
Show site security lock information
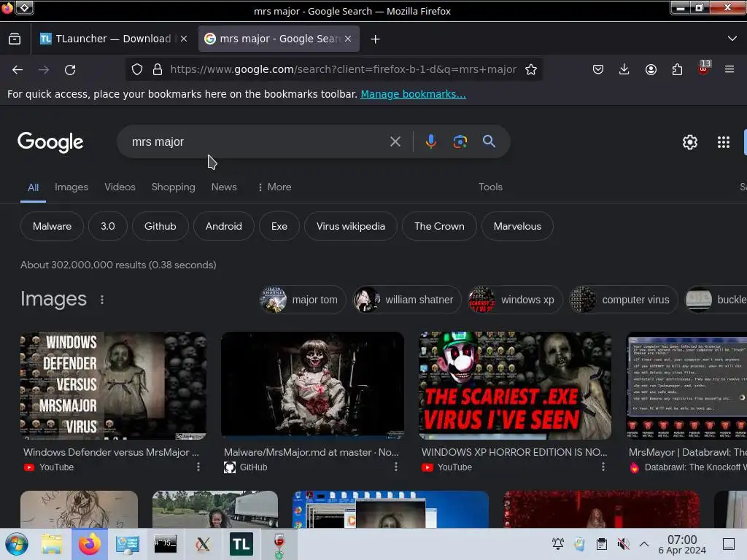click(158, 69)
